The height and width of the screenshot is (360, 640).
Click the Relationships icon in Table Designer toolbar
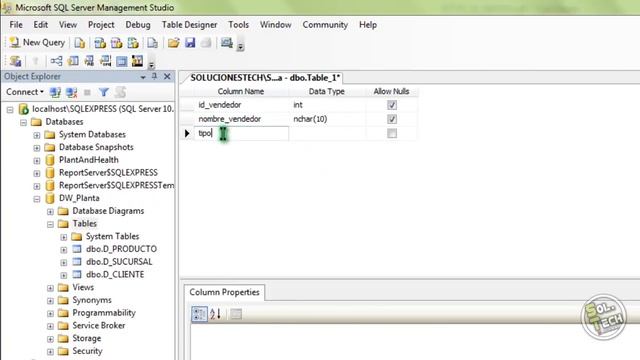(x=56, y=62)
